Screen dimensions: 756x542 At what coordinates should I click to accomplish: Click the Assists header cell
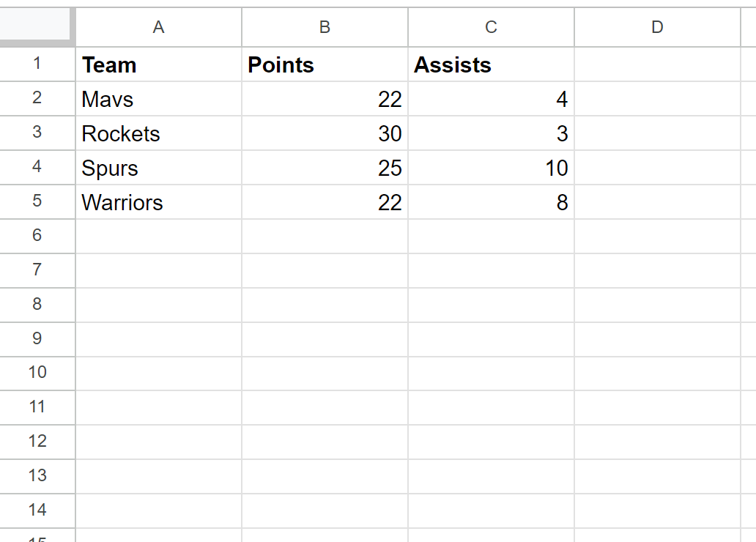click(x=492, y=64)
